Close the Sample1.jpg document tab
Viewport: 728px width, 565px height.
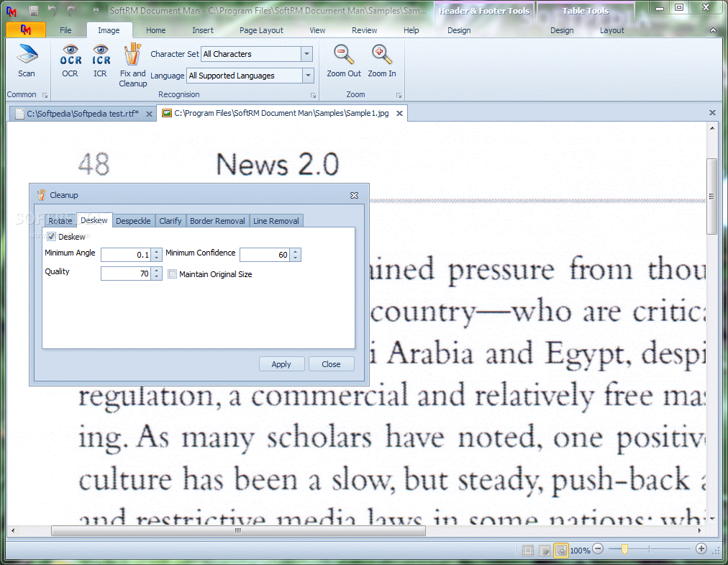pos(399,114)
